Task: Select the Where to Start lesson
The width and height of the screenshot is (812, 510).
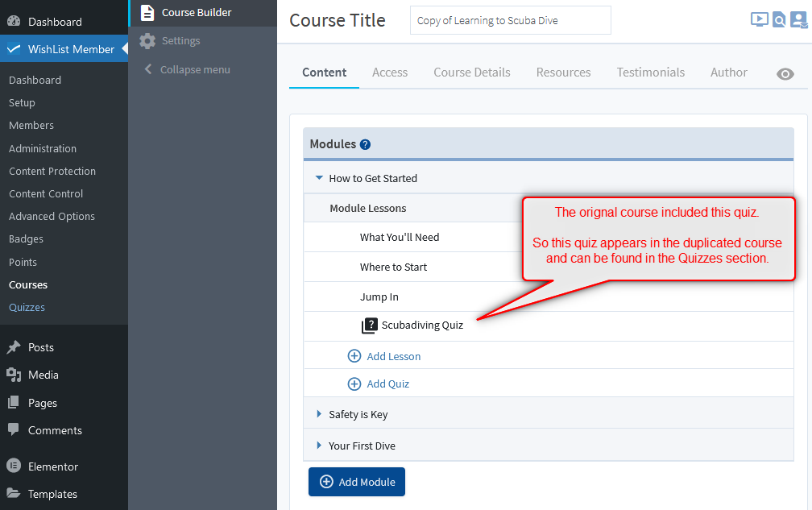Action: [393, 267]
